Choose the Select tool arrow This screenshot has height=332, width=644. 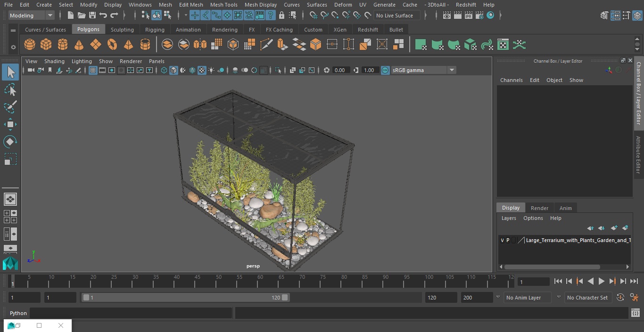(10, 72)
